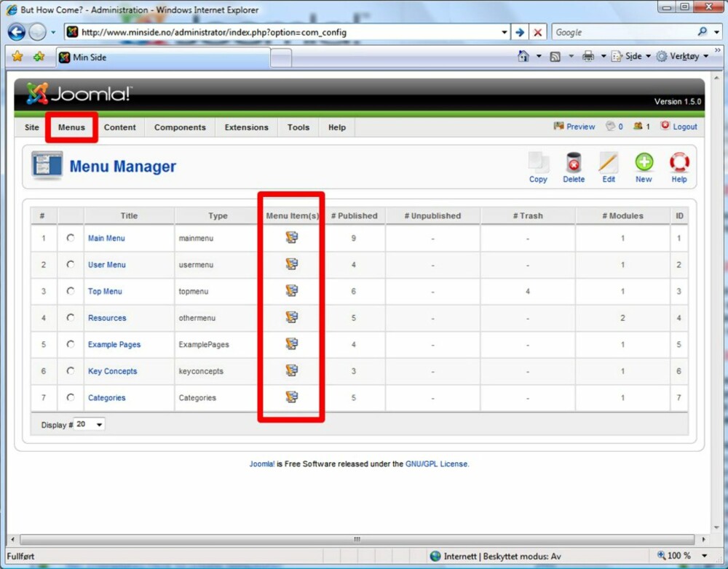Expand the Print button dropdown arrow
The image size is (728, 569).
(604, 56)
